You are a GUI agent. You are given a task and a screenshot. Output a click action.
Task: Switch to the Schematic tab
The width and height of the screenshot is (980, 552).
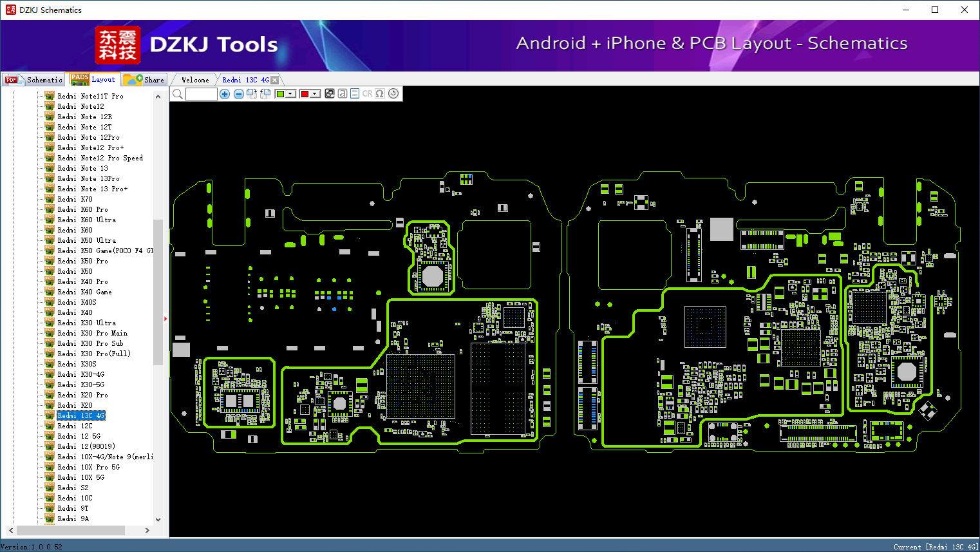[33, 79]
